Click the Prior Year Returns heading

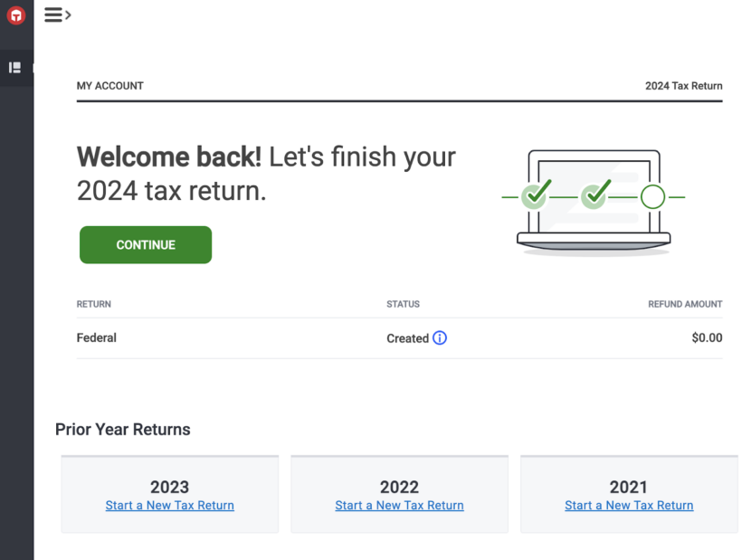[122, 429]
